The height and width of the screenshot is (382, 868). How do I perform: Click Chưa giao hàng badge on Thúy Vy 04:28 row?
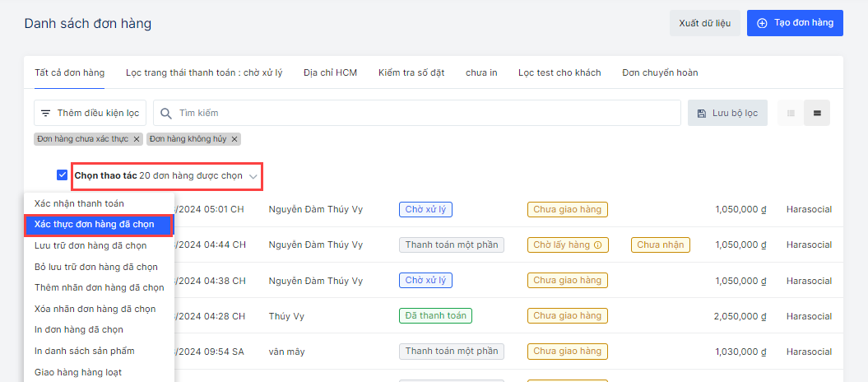tap(568, 315)
